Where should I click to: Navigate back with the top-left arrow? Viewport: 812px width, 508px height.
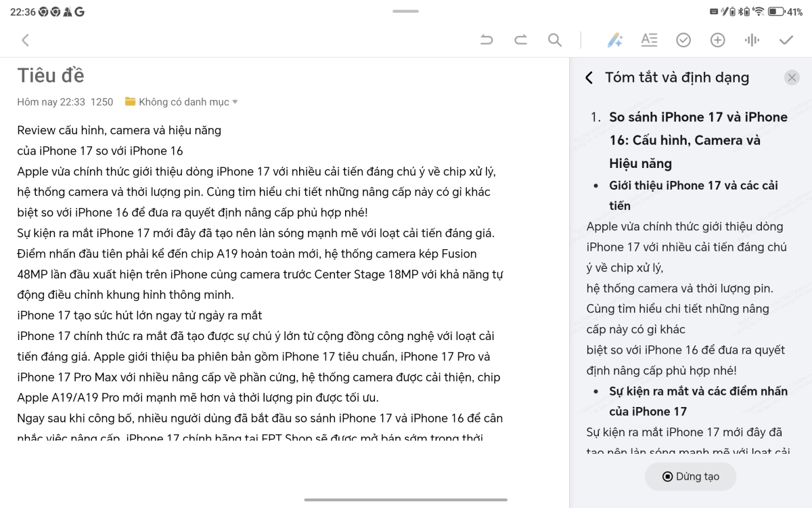pos(25,40)
